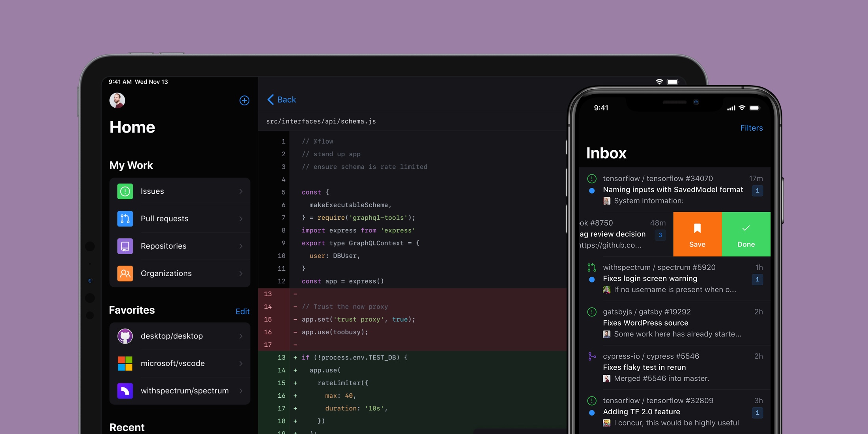Click the issue icon on gatsby #19292
The image size is (868, 434).
pyautogui.click(x=591, y=312)
